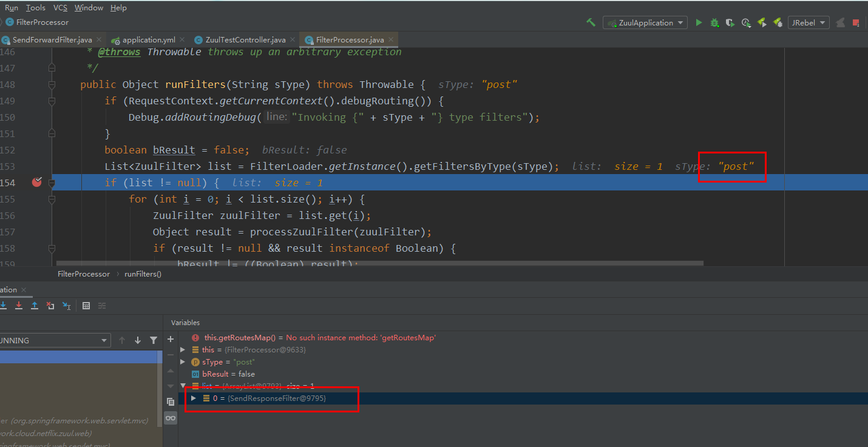Image resolution: width=868 pixels, height=447 pixels.
Task: Click the editor horizontal scrollbar
Action: click(x=380, y=263)
